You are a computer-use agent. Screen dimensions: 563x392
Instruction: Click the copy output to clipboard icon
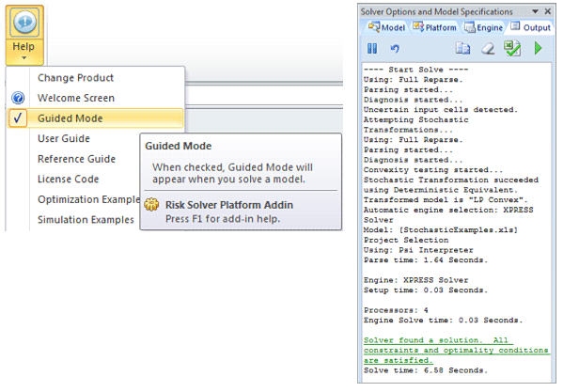tap(462, 48)
